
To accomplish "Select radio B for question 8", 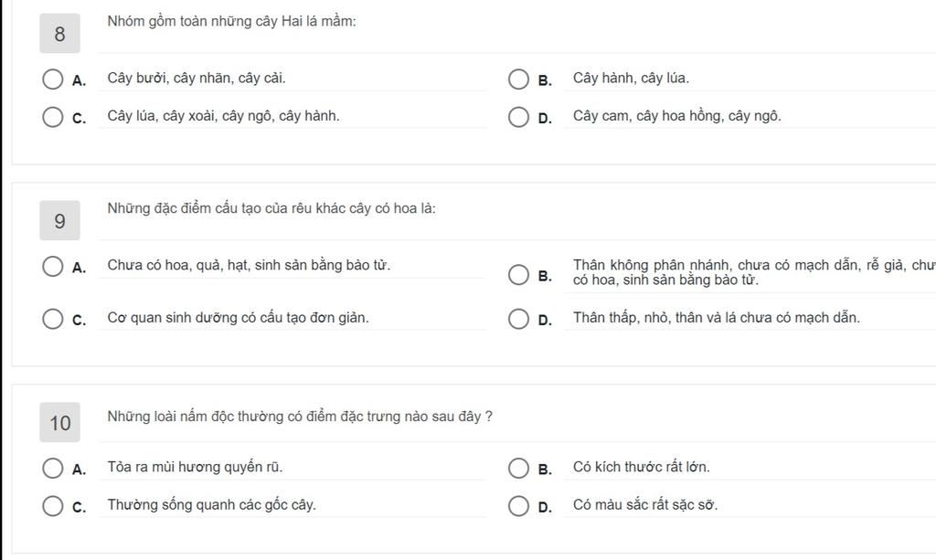I will 519,79.
